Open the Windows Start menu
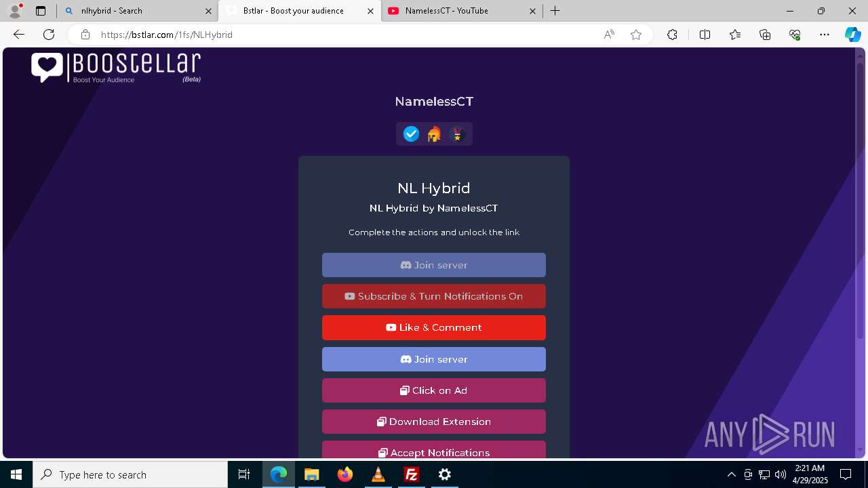The height and width of the screenshot is (488, 868). 16,474
